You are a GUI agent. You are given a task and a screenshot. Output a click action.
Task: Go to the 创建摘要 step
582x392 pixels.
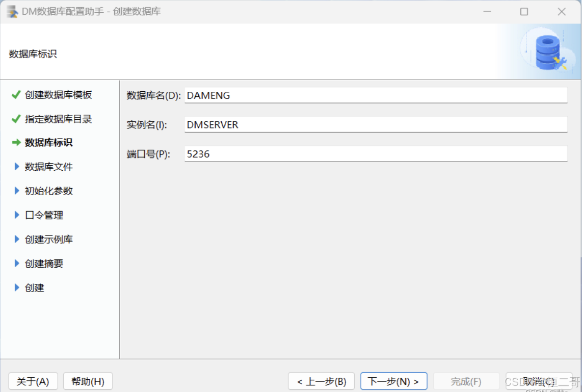coord(44,264)
